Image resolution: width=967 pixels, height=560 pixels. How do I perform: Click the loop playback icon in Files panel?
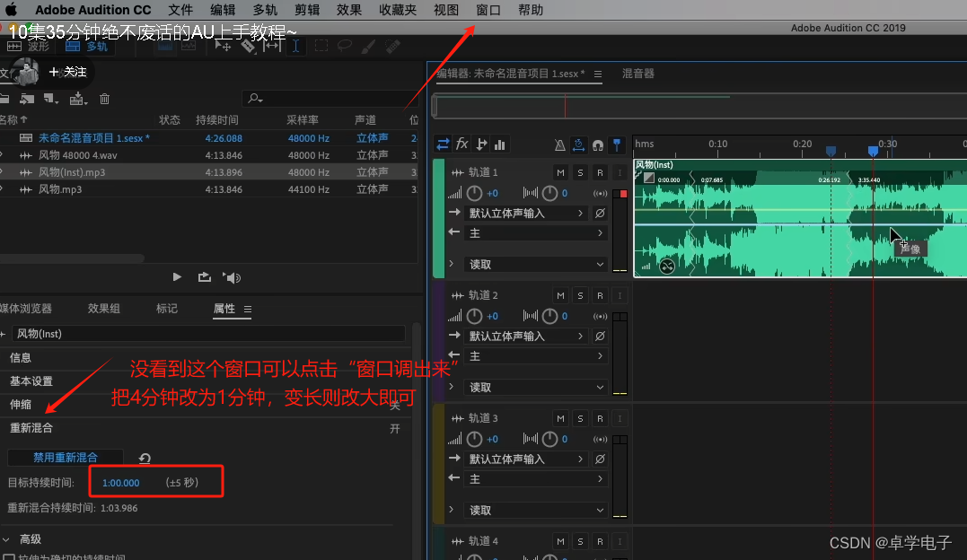coord(204,277)
